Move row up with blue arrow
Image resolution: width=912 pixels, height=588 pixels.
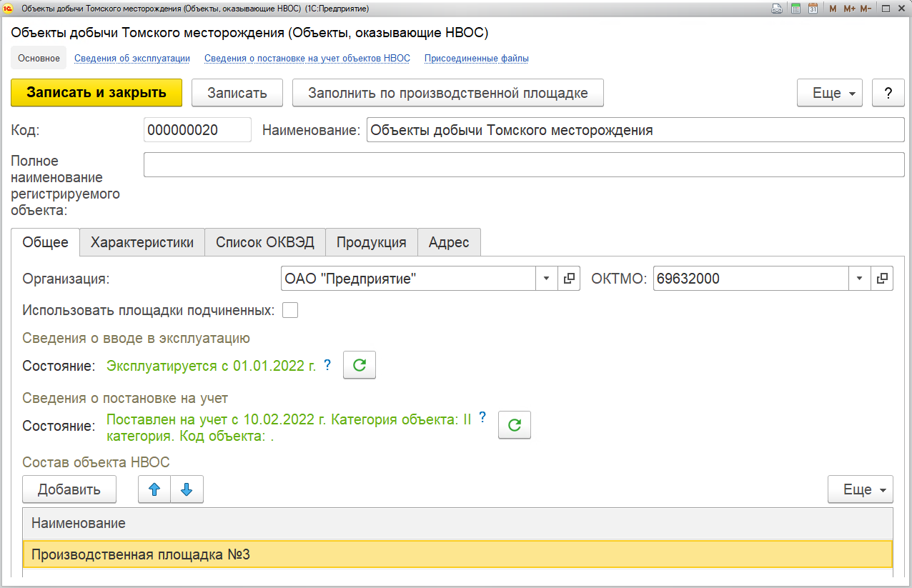coord(154,489)
